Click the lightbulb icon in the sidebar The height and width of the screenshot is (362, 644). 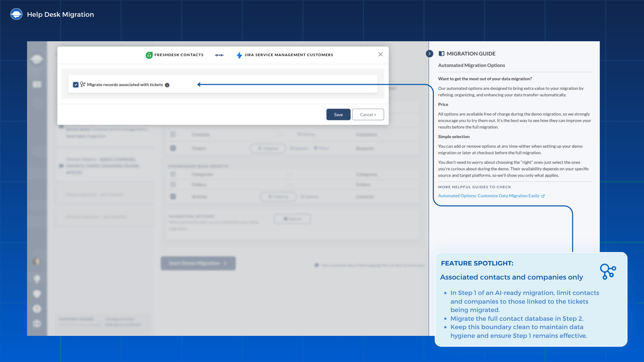point(37,279)
